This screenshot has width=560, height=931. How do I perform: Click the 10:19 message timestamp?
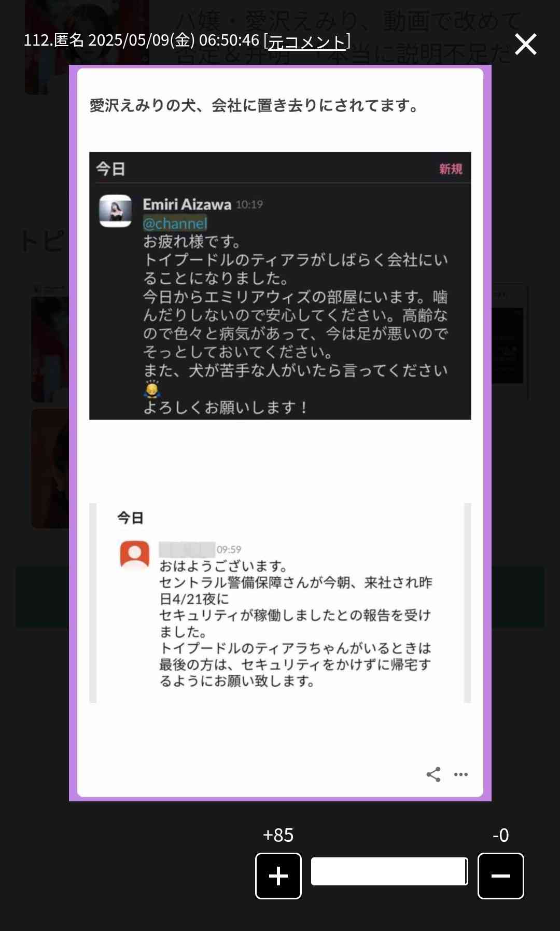point(249,205)
